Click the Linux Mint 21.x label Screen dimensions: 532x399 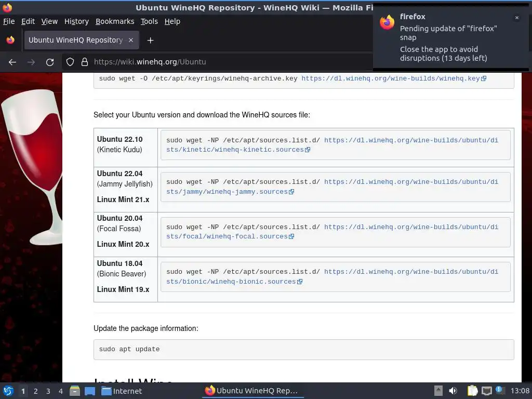(x=123, y=199)
